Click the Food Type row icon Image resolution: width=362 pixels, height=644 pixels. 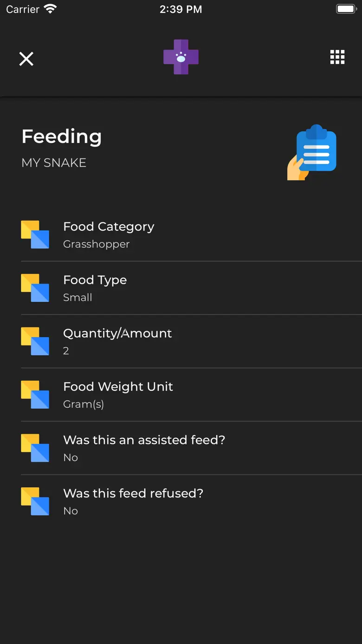(35, 288)
